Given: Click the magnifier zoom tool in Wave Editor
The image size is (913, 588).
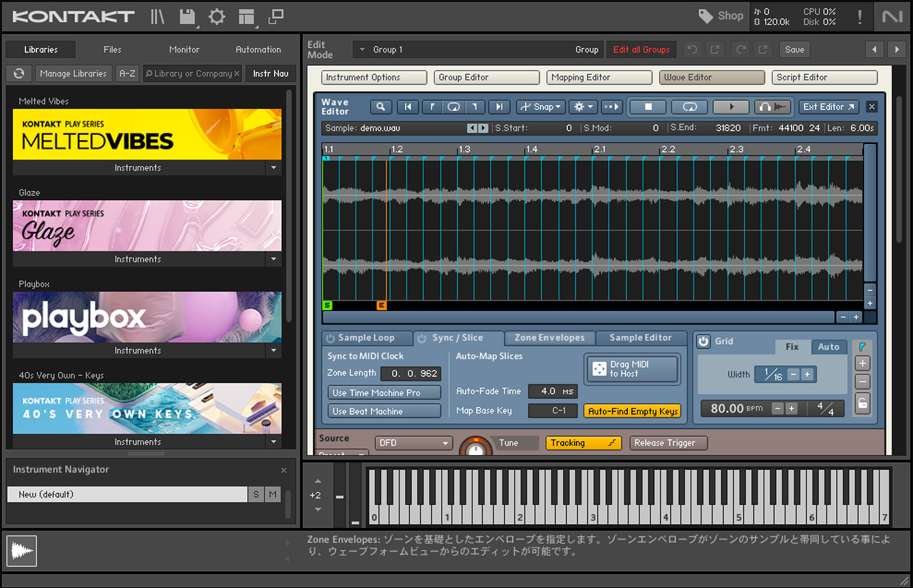Looking at the screenshot, I should point(380,107).
